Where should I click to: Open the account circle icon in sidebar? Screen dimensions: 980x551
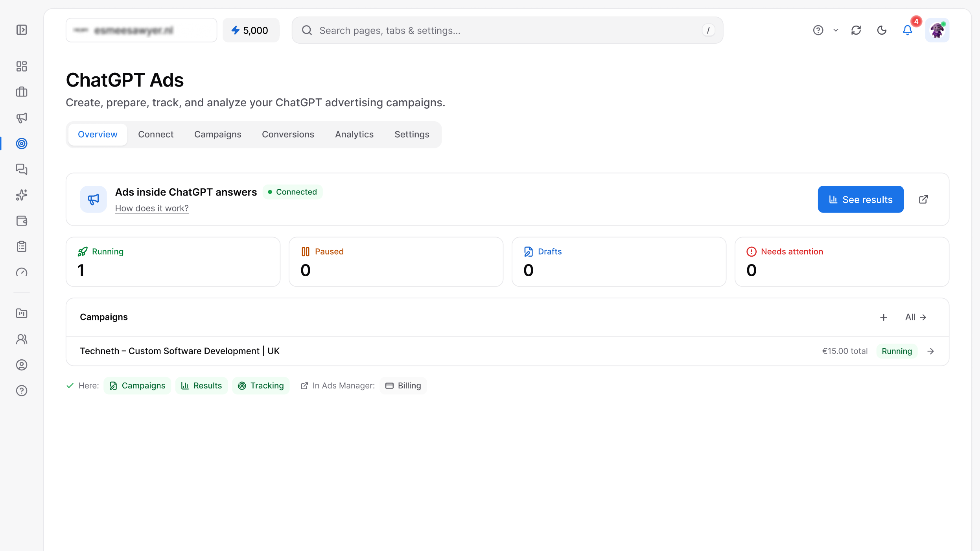[22, 365]
